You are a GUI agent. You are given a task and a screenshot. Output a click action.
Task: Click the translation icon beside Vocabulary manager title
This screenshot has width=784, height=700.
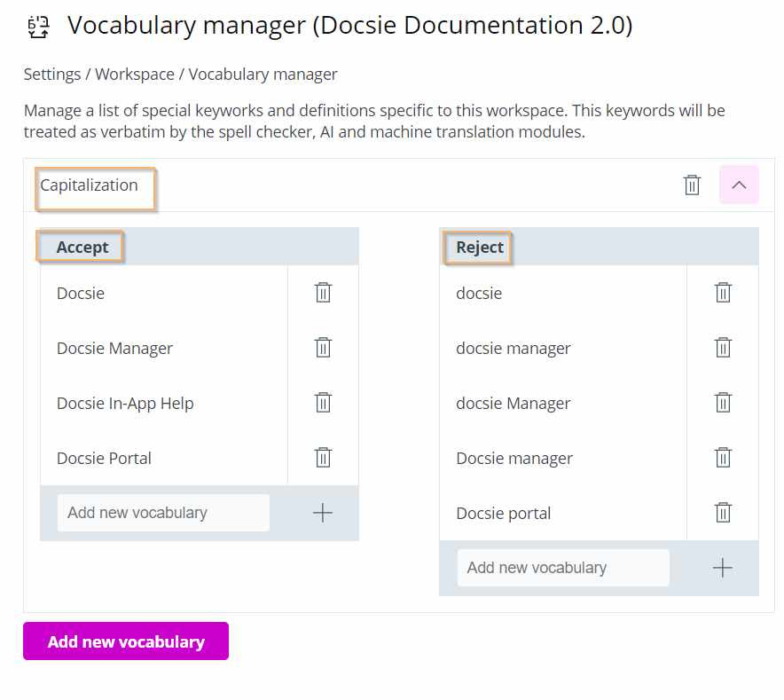coord(38,27)
